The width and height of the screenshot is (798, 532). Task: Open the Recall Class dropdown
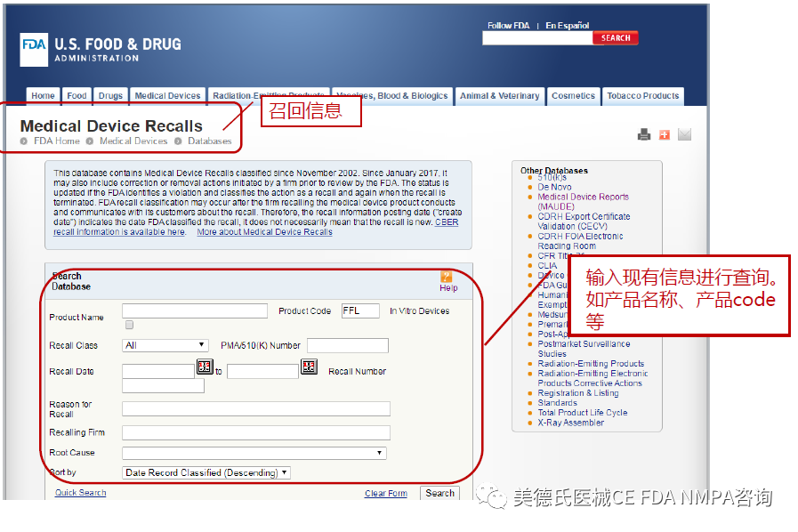[x=165, y=345]
